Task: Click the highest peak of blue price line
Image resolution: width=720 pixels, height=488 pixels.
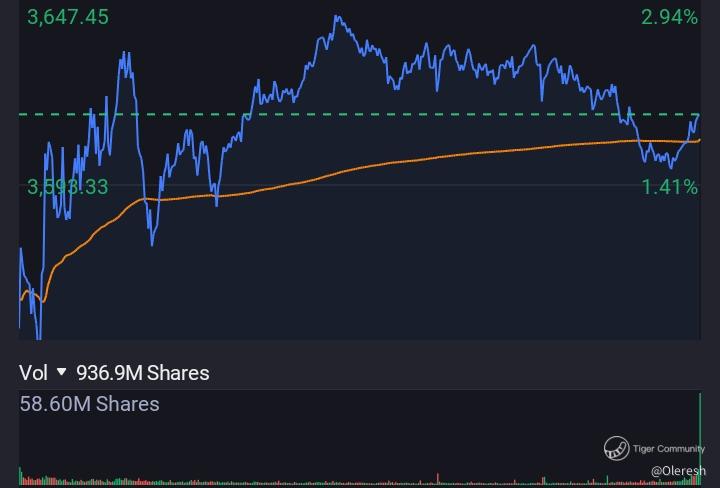Action: point(337,17)
